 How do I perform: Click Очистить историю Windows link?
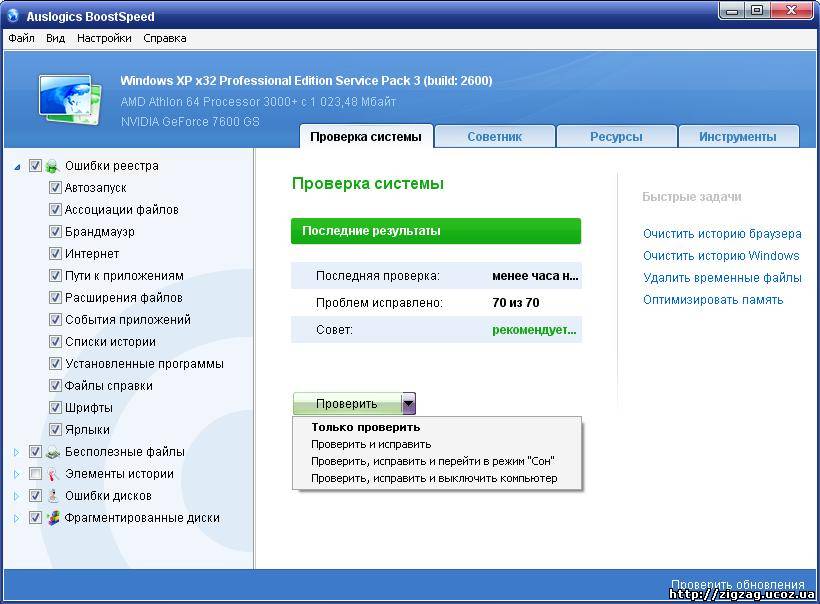tap(721, 256)
